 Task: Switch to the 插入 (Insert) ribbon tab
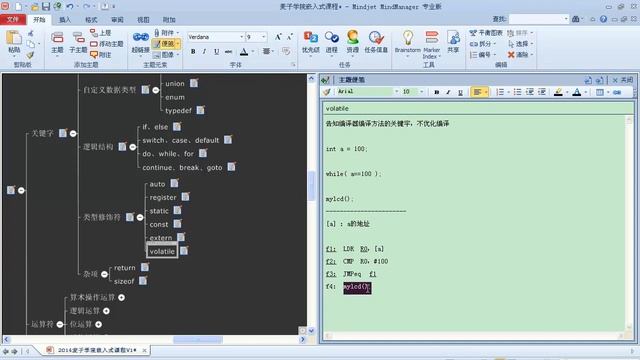pos(65,20)
